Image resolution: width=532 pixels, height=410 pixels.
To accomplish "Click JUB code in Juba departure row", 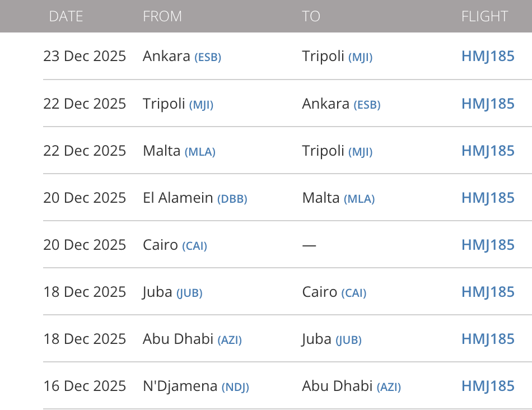I will pyautogui.click(x=189, y=293).
